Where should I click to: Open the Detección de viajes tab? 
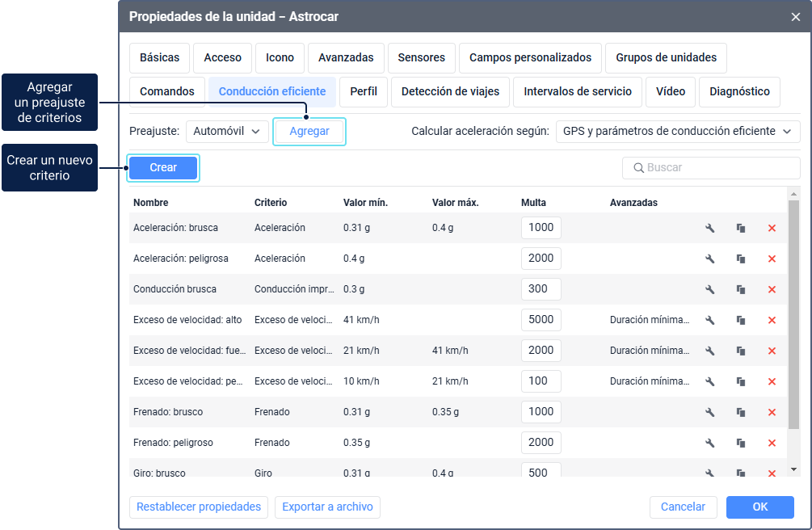click(450, 91)
